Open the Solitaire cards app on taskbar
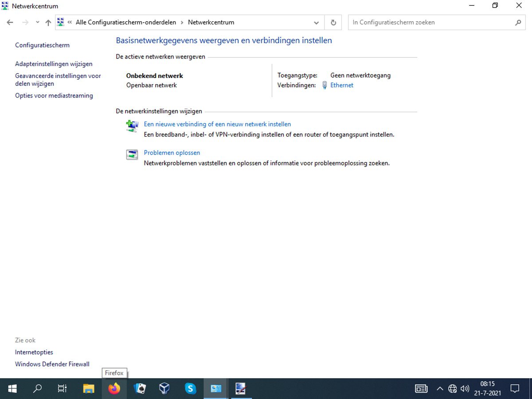This screenshot has width=532, height=399. (140, 389)
